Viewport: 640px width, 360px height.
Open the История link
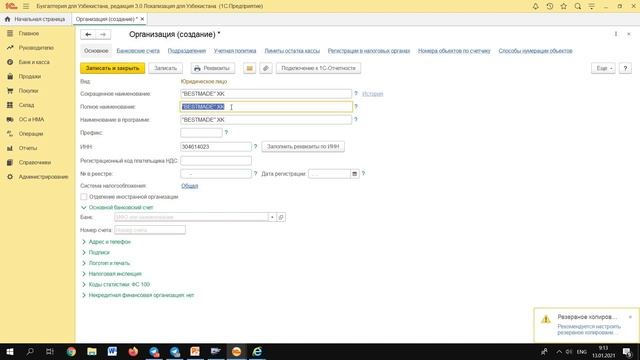tap(373, 94)
